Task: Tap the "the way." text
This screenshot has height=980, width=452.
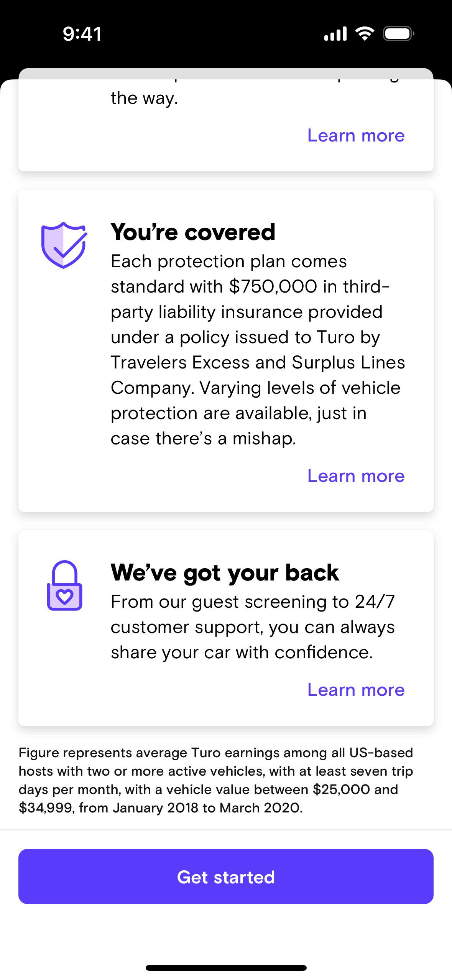Action: pos(144,99)
